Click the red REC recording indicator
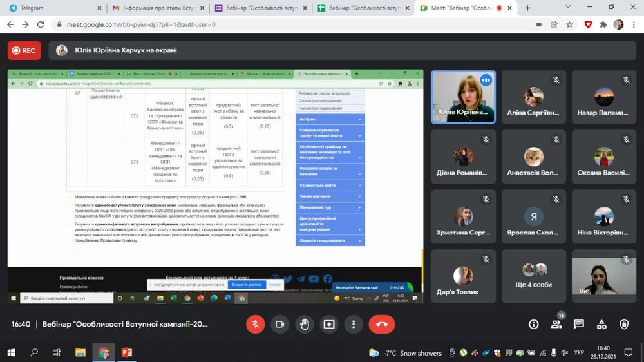 pos(24,50)
